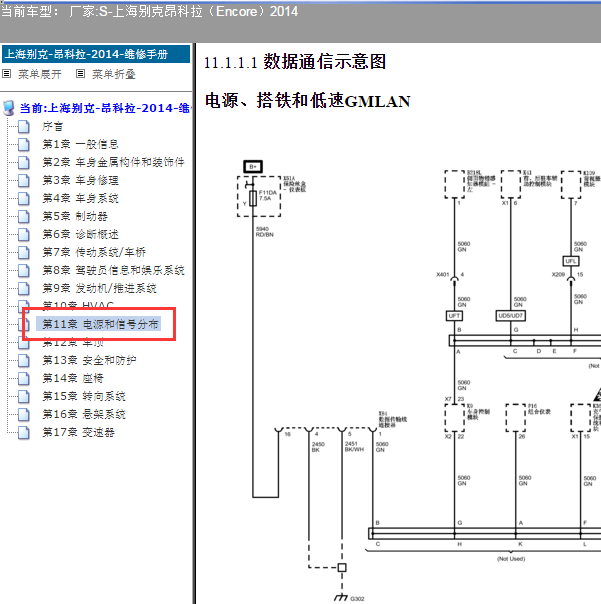601x604 pixels.
Task: Click the page icon next to 第15章
Action: tap(24, 396)
